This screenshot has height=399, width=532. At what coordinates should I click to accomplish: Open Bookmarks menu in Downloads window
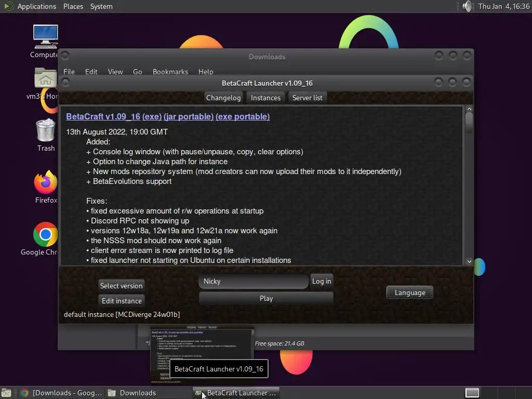tap(170, 72)
